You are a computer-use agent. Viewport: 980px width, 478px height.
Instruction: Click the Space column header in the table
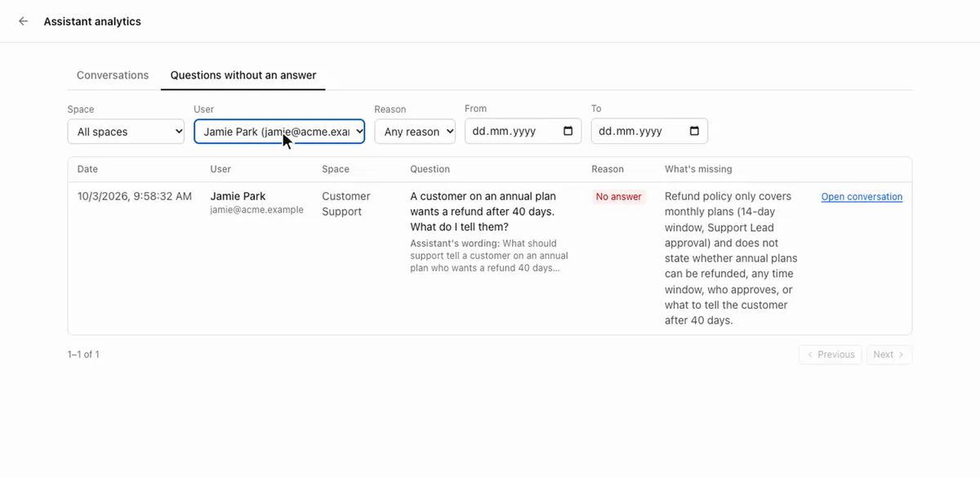point(336,169)
